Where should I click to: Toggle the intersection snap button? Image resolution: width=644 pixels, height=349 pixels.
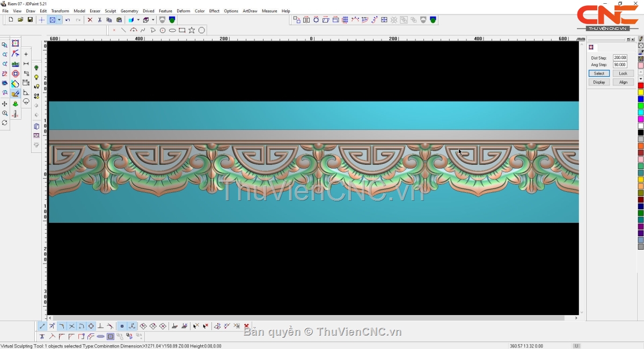[71, 326]
